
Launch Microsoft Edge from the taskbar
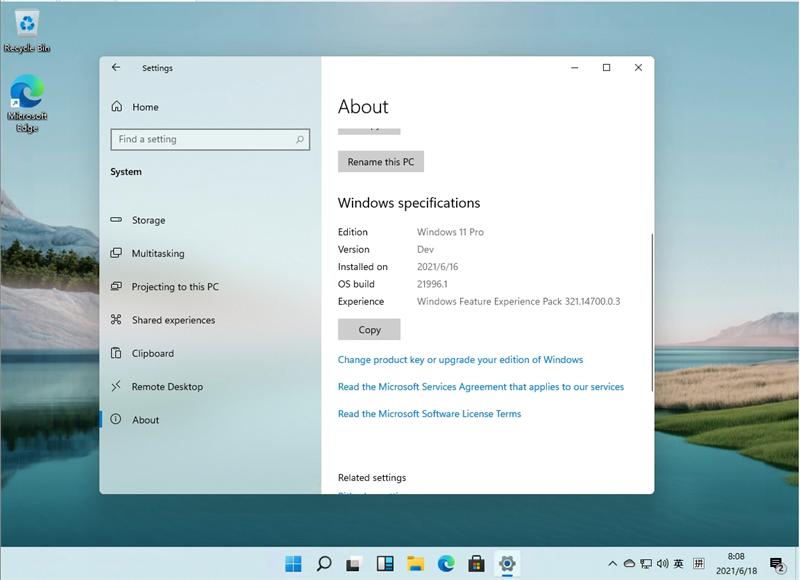pos(446,563)
